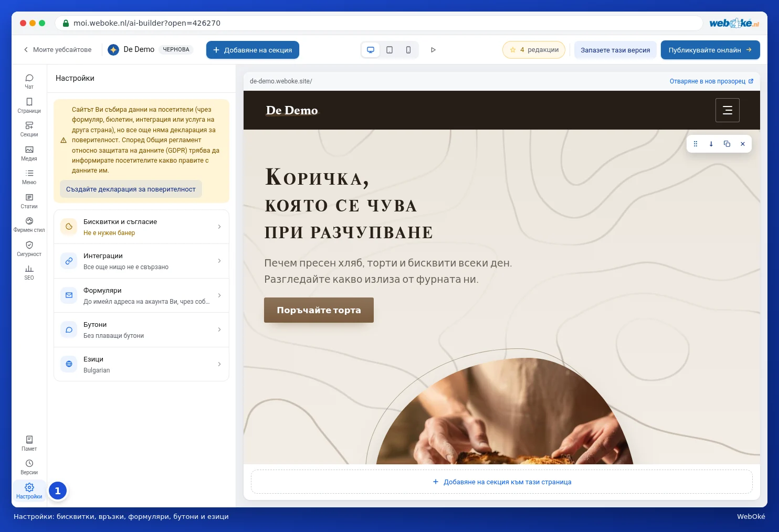Open the 4 редакции badge
The height and width of the screenshot is (532, 779).
coord(534,50)
